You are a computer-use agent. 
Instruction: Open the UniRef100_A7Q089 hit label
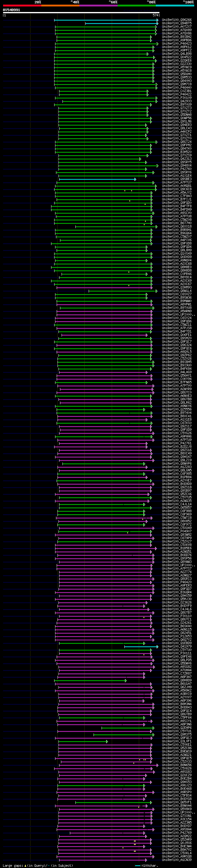177,30
